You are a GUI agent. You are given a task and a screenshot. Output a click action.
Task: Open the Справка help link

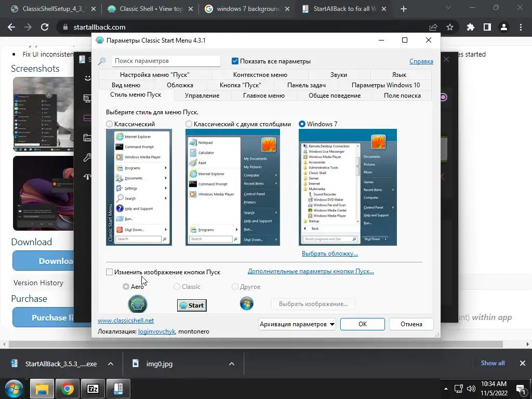421,61
